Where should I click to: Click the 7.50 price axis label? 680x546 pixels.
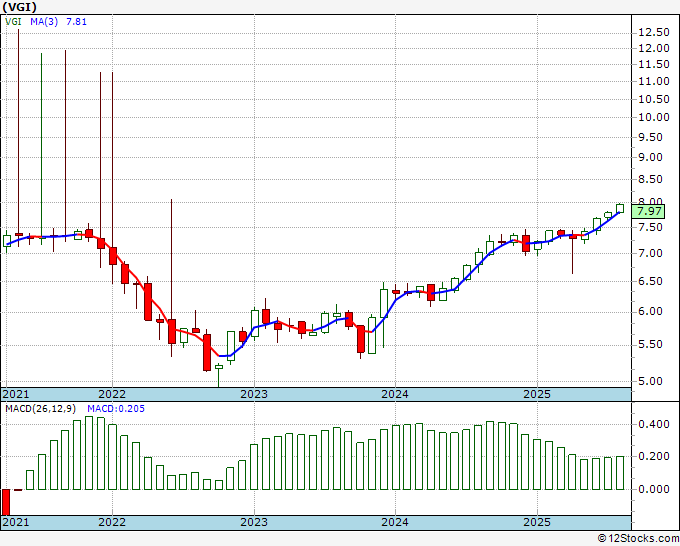651,227
